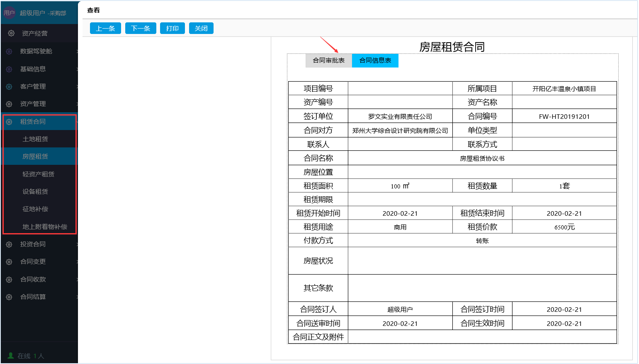Open 设备租赁 submenu item
Viewport: 639px width, 364px height.
[x=35, y=192]
